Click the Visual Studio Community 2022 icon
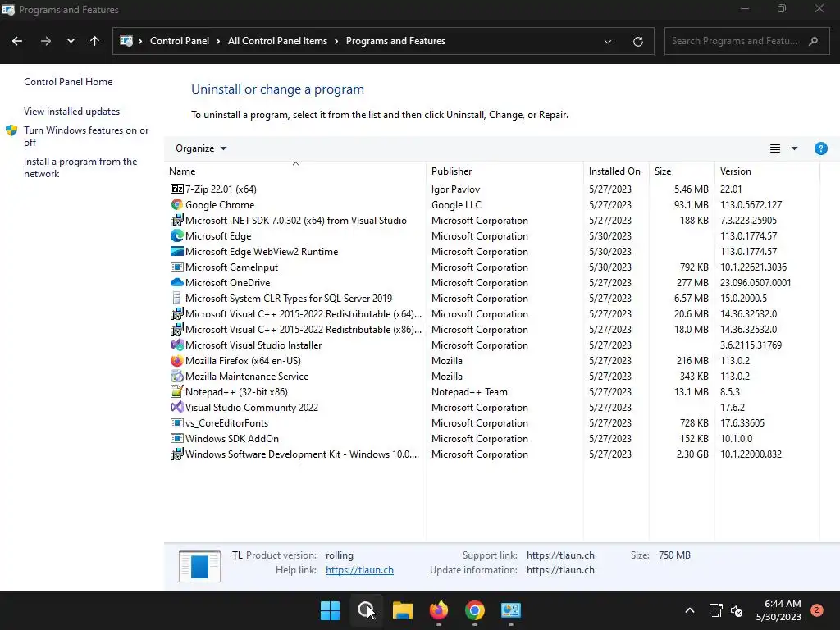 177,407
